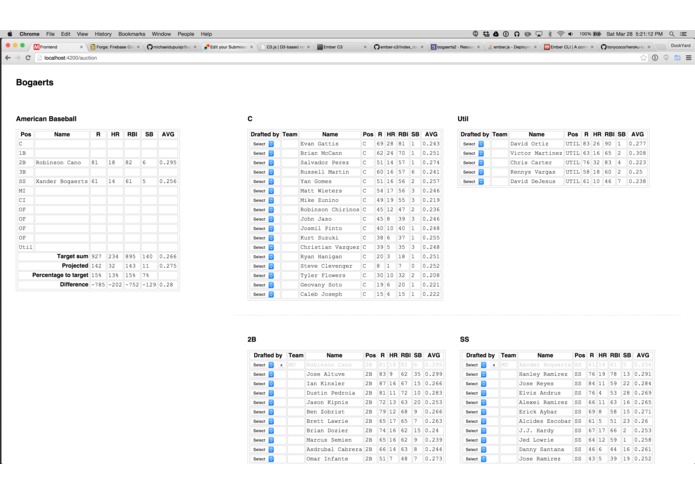Click the Wi-Fi status icon
695x494 pixels.
560,34
